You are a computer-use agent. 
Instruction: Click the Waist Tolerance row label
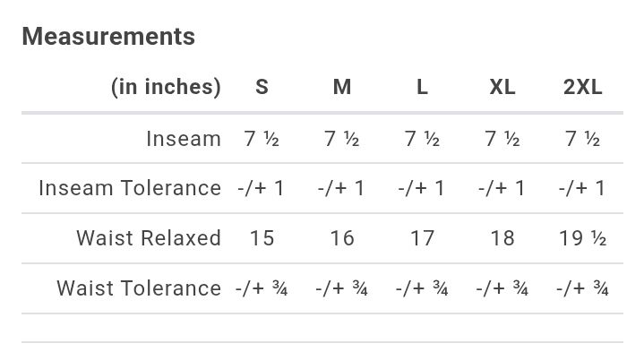(139, 288)
